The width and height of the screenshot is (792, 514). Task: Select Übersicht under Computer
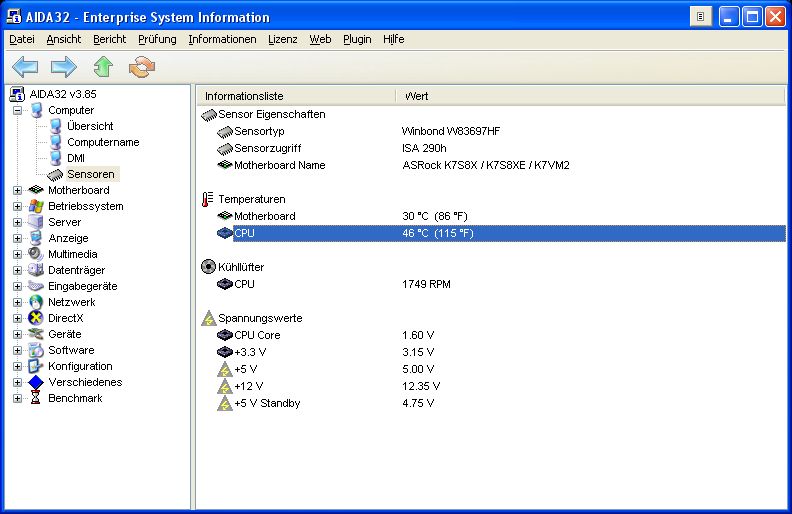(x=90, y=126)
